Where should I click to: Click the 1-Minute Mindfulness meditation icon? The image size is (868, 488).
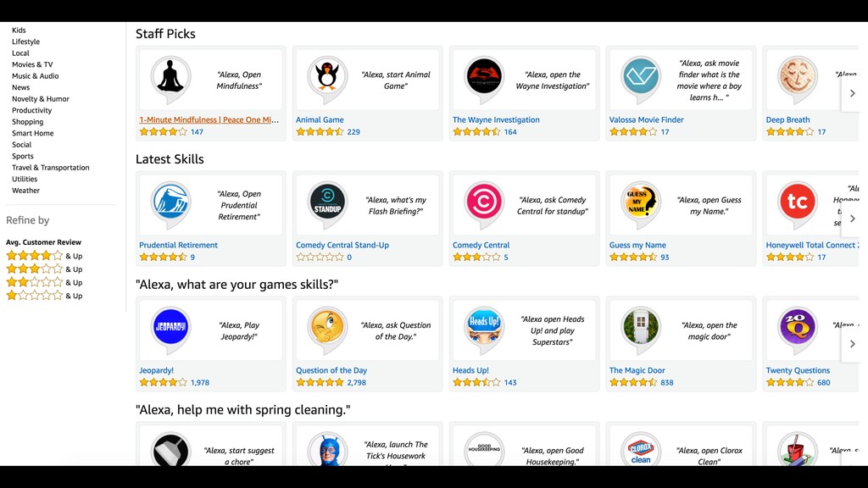point(171,78)
